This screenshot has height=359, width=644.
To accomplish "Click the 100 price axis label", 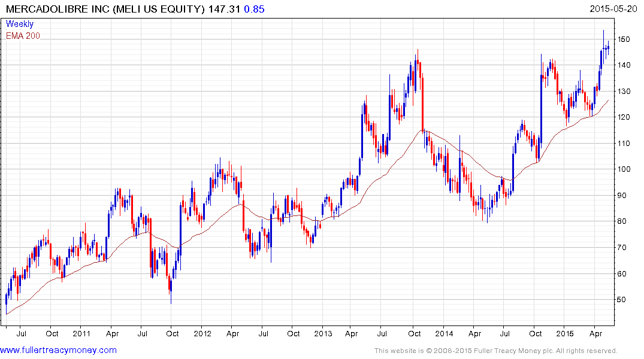I will (x=624, y=169).
